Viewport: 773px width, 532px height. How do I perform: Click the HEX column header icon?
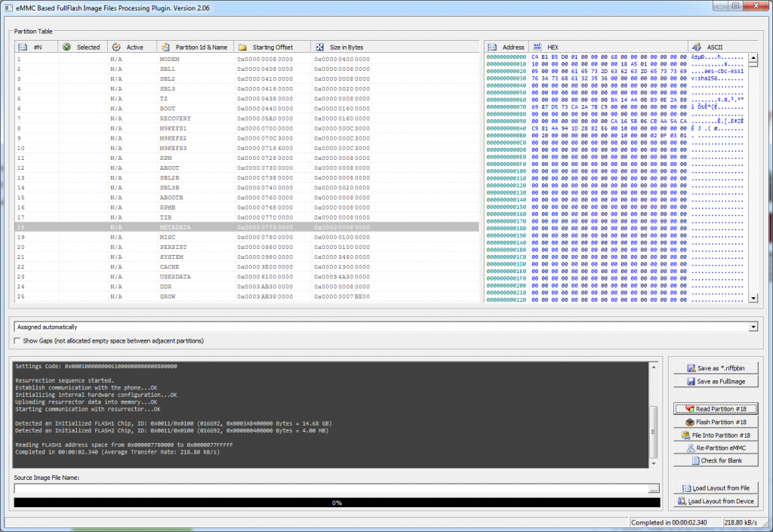(537, 47)
